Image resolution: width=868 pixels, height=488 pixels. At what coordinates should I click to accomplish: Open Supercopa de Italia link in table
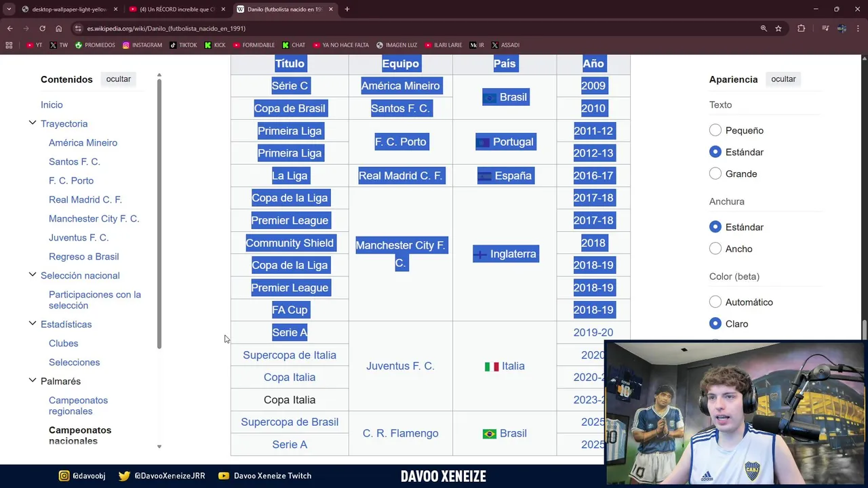(290, 355)
